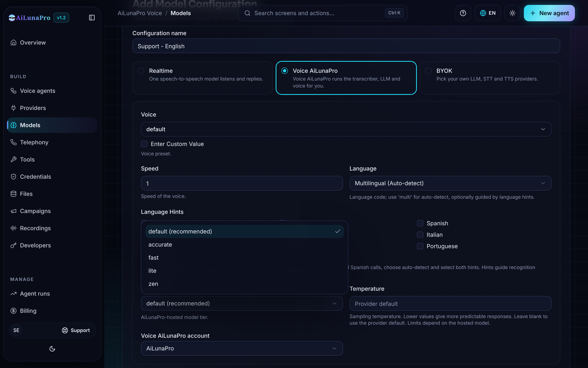Open Voice agents in the sidebar
The width and height of the screenshot is (588, 368).
tap(52, 91)
